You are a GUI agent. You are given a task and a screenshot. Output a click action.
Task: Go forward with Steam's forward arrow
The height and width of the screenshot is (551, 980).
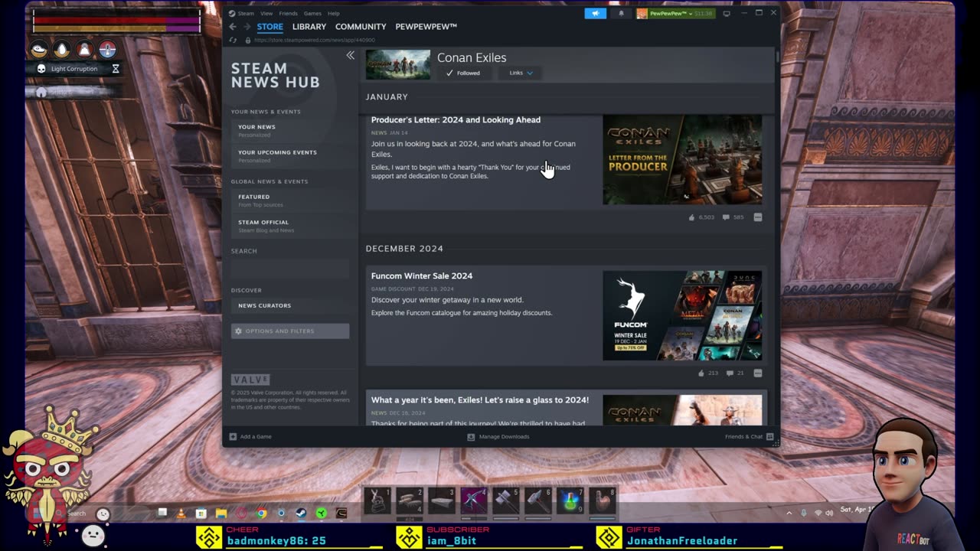[x=247, y=27]
